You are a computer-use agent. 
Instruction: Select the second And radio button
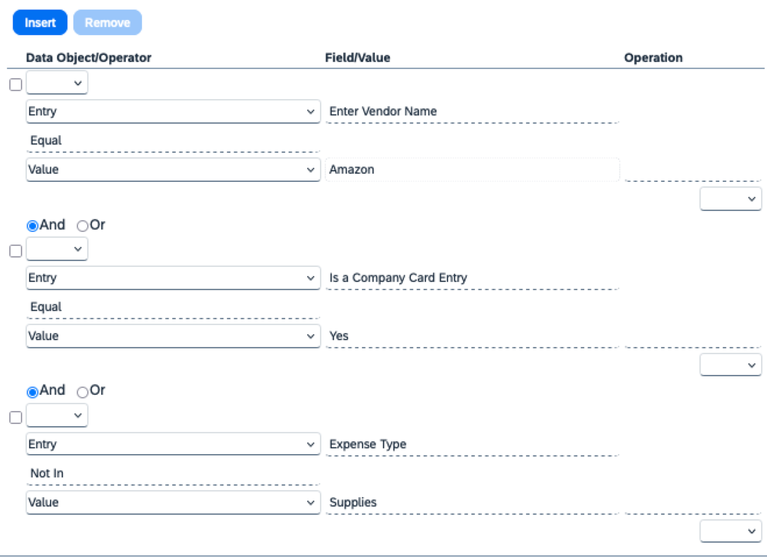click(32, 392)
